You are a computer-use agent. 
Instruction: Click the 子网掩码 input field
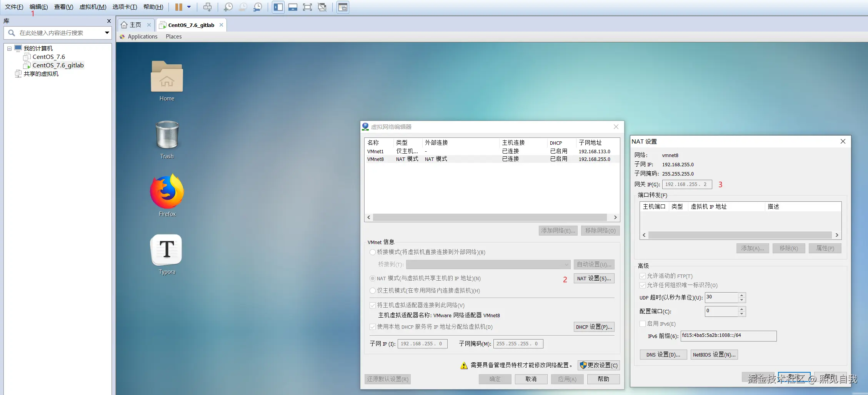(518, 344)
